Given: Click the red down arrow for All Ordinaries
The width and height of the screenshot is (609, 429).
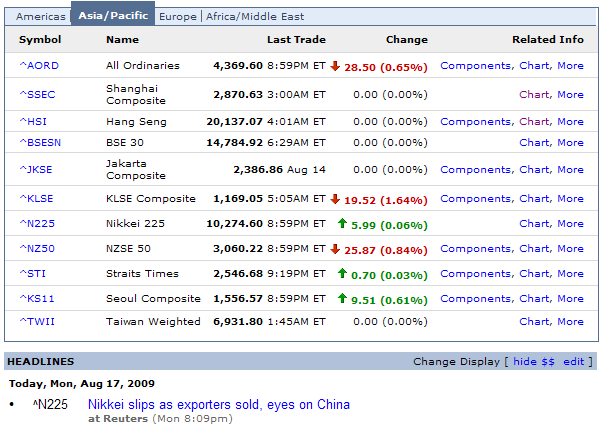Looking at the screenshot, I should 335,66.
